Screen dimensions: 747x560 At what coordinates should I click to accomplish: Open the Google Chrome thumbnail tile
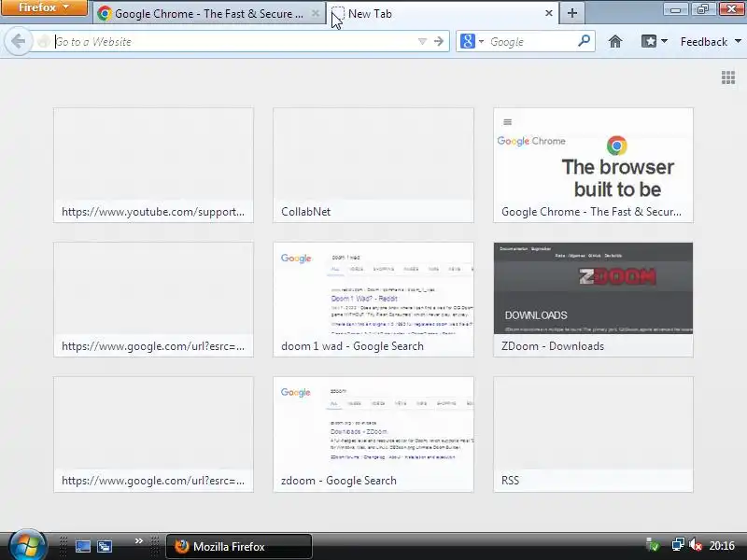tap(593, 165)
